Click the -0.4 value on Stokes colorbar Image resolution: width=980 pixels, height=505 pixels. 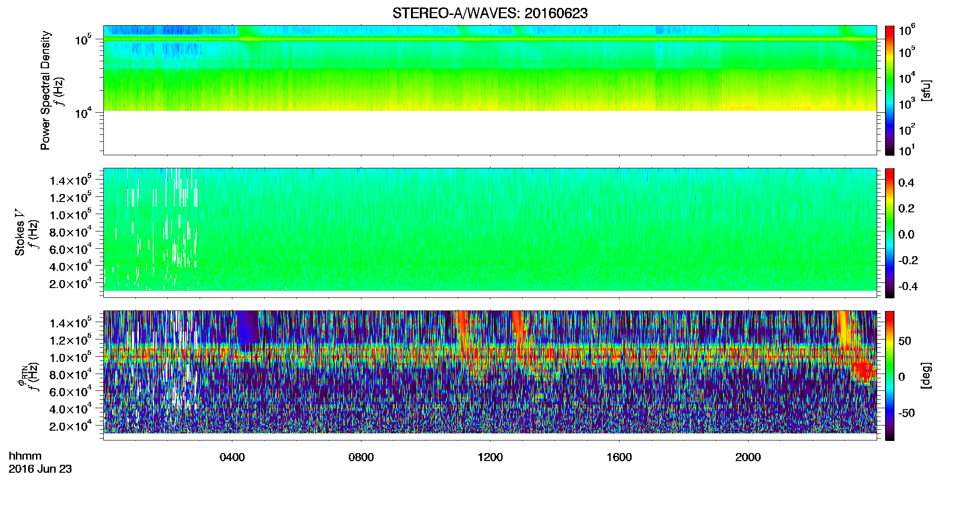click(908, 286)
